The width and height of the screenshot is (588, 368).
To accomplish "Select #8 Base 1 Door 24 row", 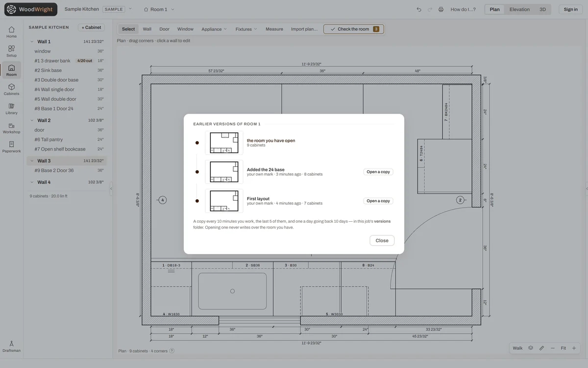I will [x=66, y=108].
